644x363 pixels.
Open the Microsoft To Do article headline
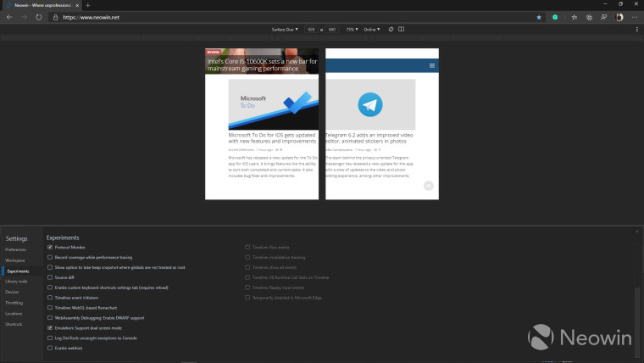[x=272, y=137]
